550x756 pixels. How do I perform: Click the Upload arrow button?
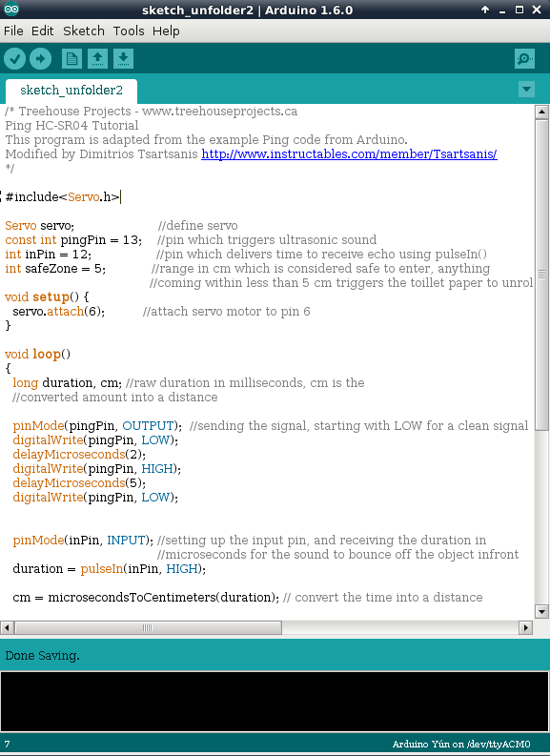(40, 59)
